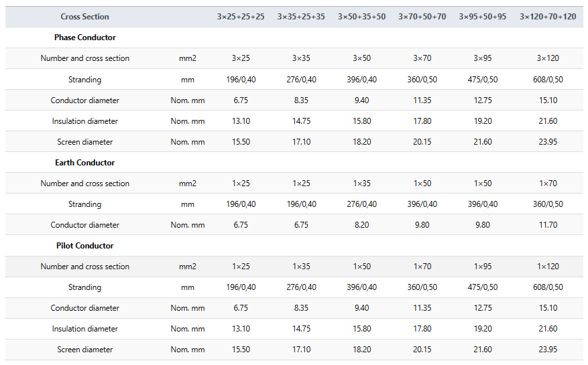Click the 11.70 earth conductor diameter value

(548, 225)
